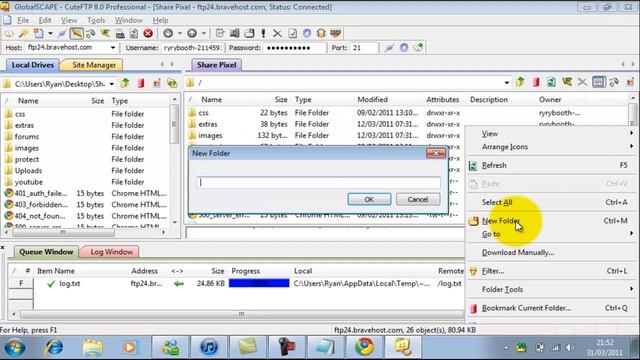Click the X delete icon in main toolbar
Image resolution: width=640 pixels, height=360 pixels.
(x=277, y=33)
